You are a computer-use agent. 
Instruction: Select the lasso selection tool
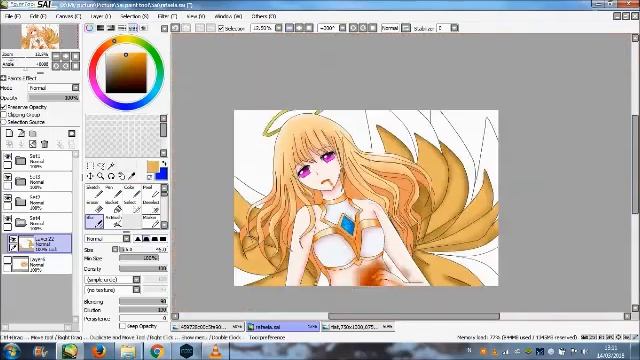tap(100, 165)
